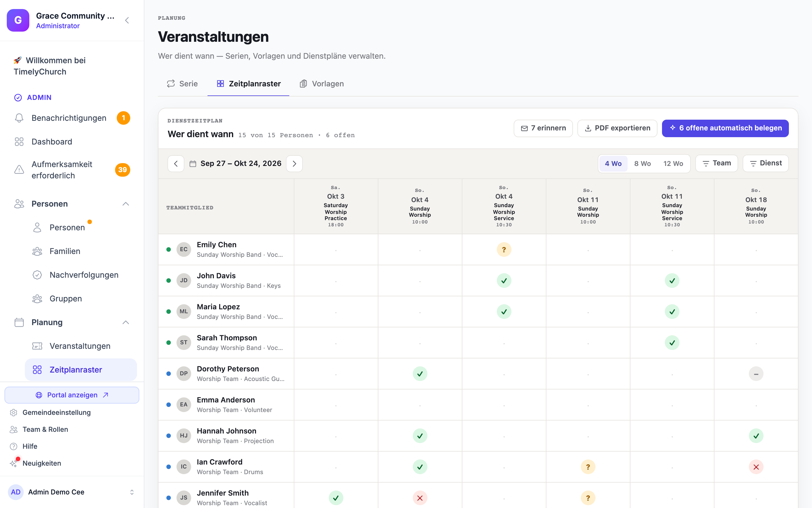Open Gruppen in sidebar
This screenshot has height=508, width=812.
coord(81,299)
